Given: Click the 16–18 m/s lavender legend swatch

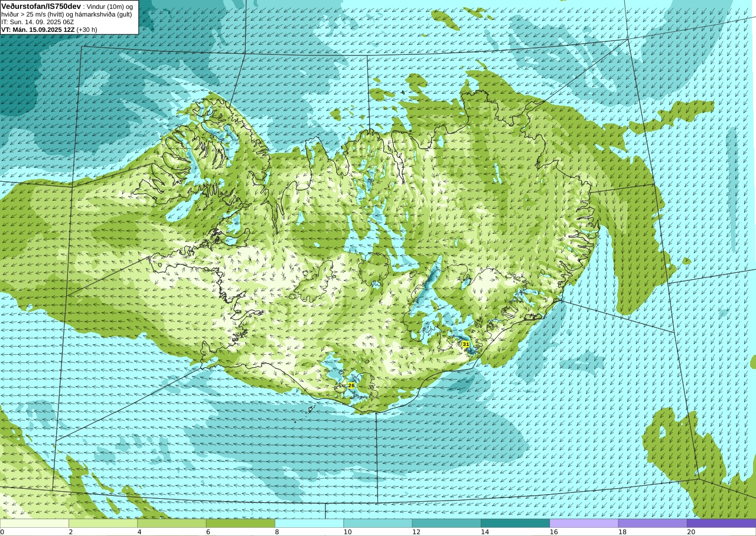Looking at the screenshot, I should (584, 523).
